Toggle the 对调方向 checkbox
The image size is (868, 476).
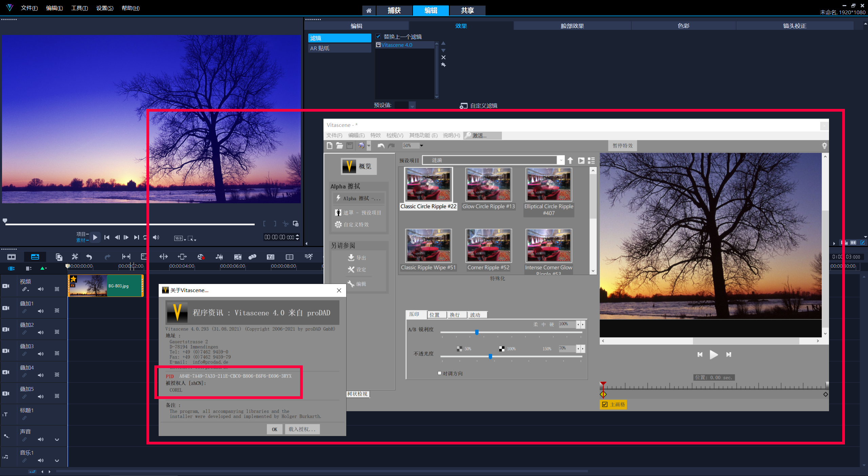pyautogui.click(x=439, y=373)
